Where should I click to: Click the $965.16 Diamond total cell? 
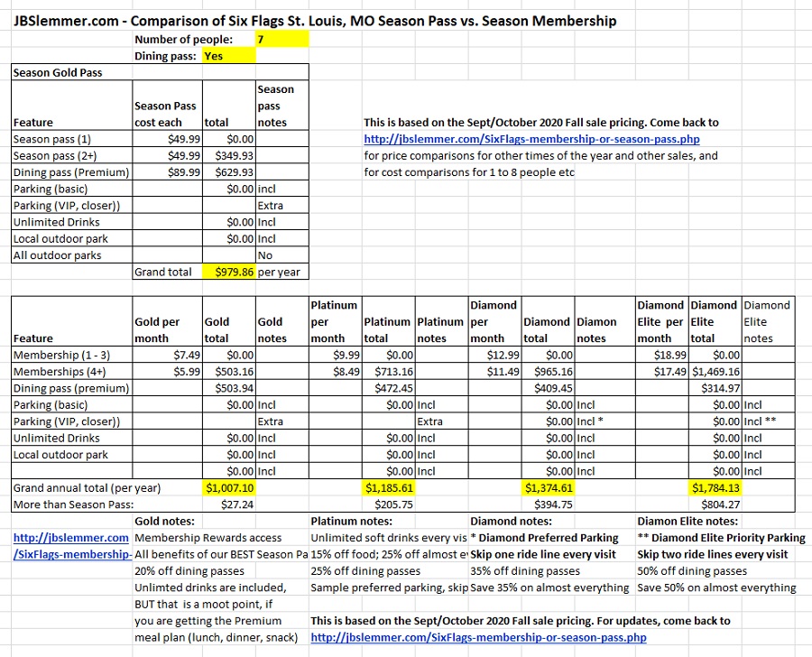pyautogui.click(x=548, y=372)
